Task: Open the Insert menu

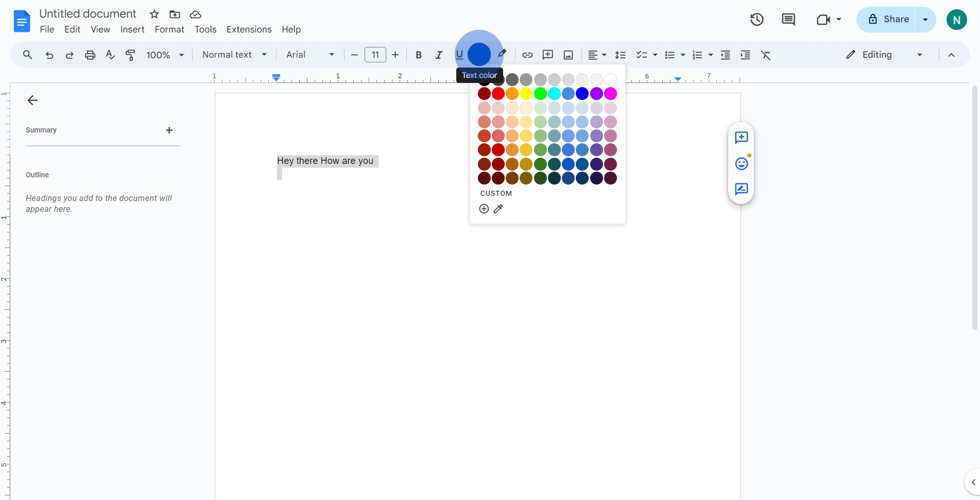Action: point(132,29)
